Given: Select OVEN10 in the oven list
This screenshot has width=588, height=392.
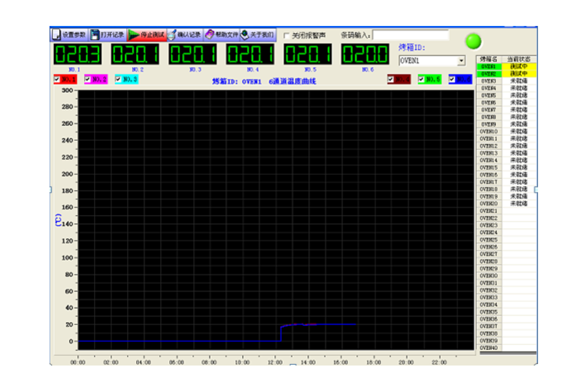Looking at the screenshot, I should (x=489, y=131).
